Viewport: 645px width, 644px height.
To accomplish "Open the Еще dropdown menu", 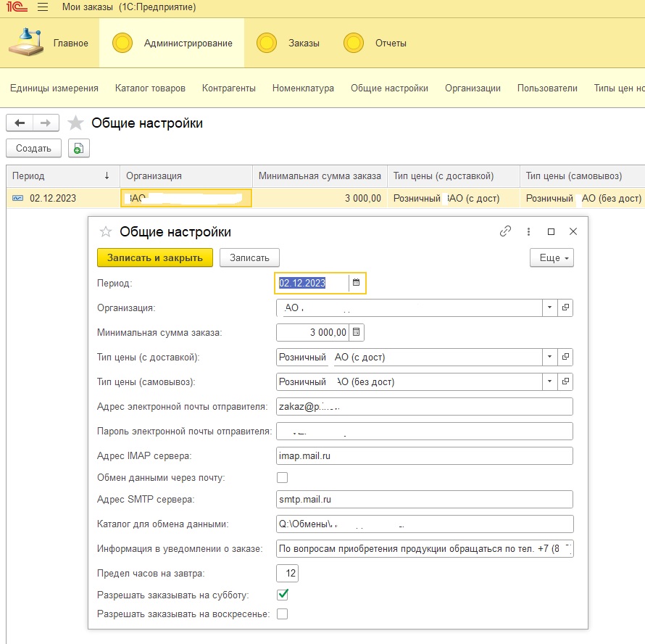I will pos(552,257).
